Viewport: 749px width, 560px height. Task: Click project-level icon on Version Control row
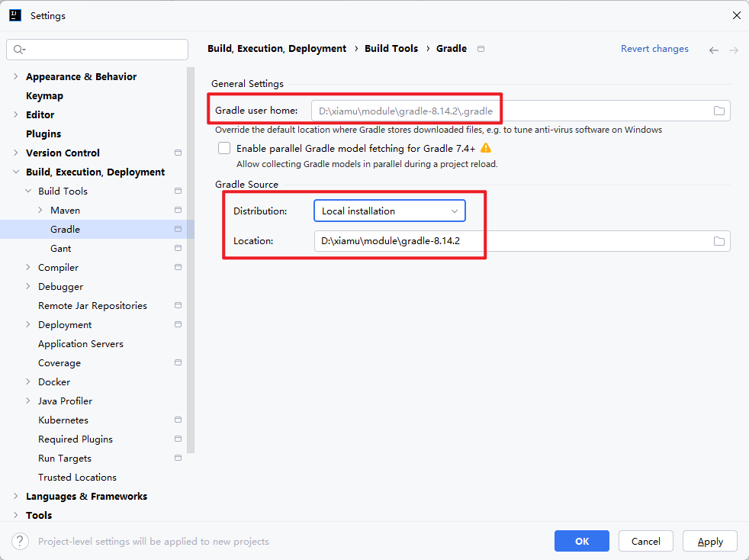pyautogui.click(x=178, y=153)
